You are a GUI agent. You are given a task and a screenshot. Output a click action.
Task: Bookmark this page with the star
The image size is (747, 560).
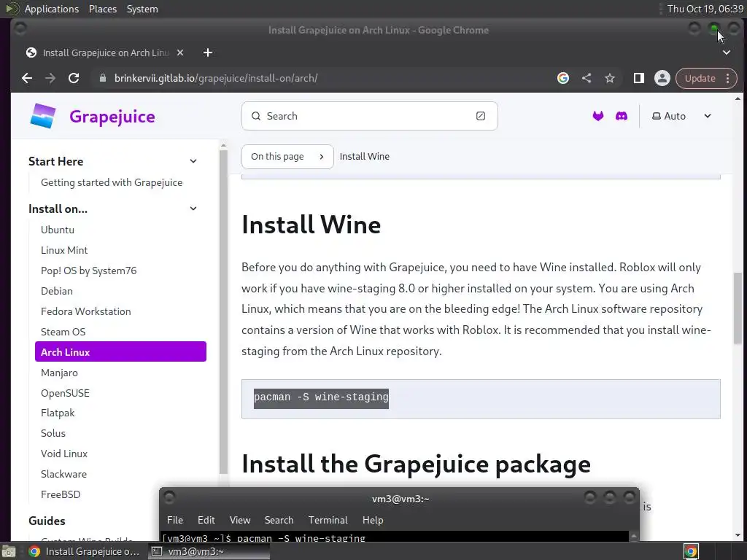pos(610,78)
